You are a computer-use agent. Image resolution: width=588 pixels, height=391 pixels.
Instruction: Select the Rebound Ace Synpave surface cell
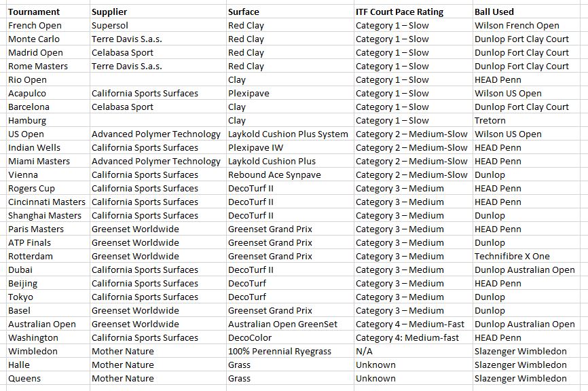coord(290,174)
